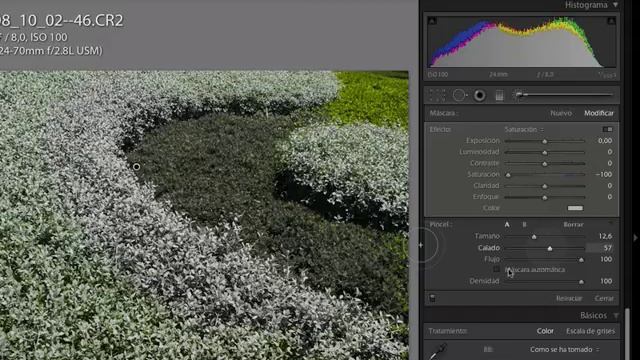Switch to brush B

coord(524,224)
